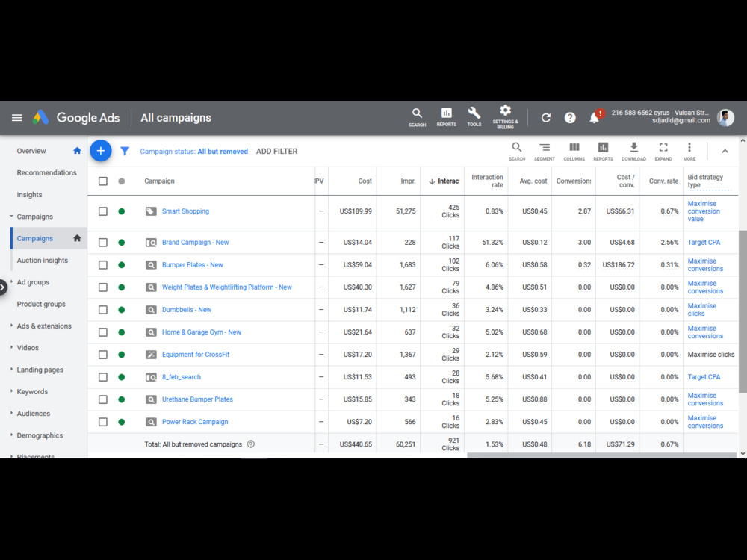Expand the Demographics section
The image size is (747, 560).
(11, 435)
